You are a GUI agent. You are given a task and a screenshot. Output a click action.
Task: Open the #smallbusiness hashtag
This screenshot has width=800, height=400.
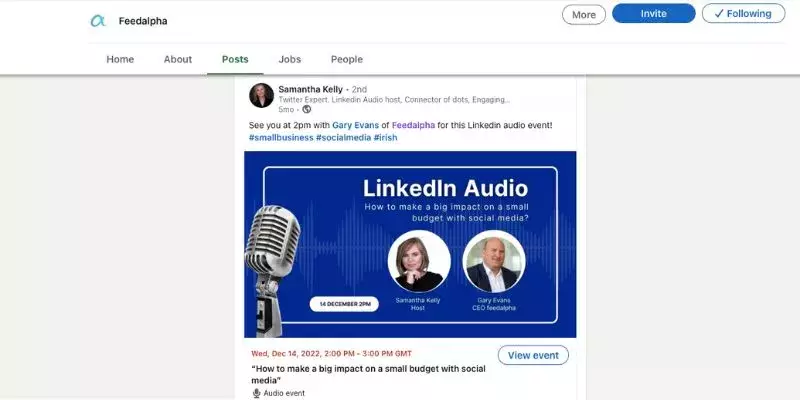281,138
